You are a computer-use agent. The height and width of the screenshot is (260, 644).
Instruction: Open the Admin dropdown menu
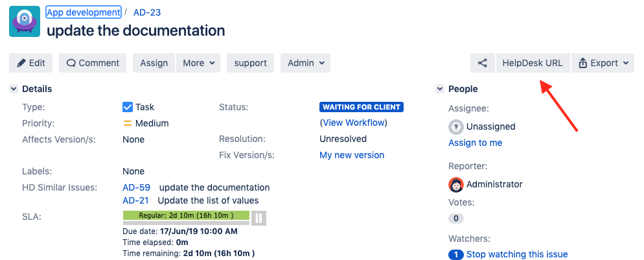point(305,63)
